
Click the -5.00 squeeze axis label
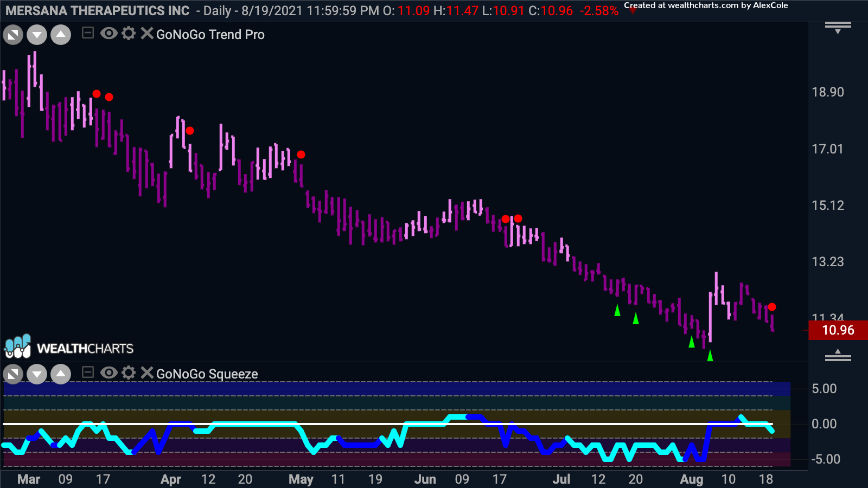click(x=826, y=459)
